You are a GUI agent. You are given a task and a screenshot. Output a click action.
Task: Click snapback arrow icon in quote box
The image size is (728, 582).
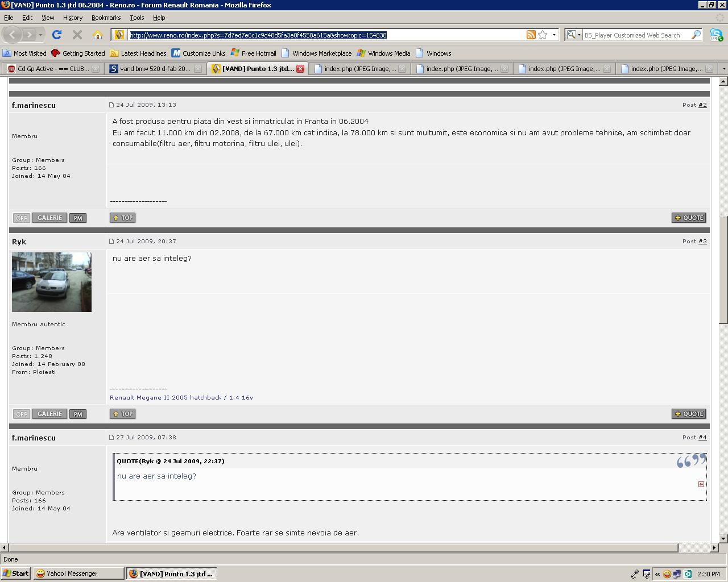[x=701, y=484]
